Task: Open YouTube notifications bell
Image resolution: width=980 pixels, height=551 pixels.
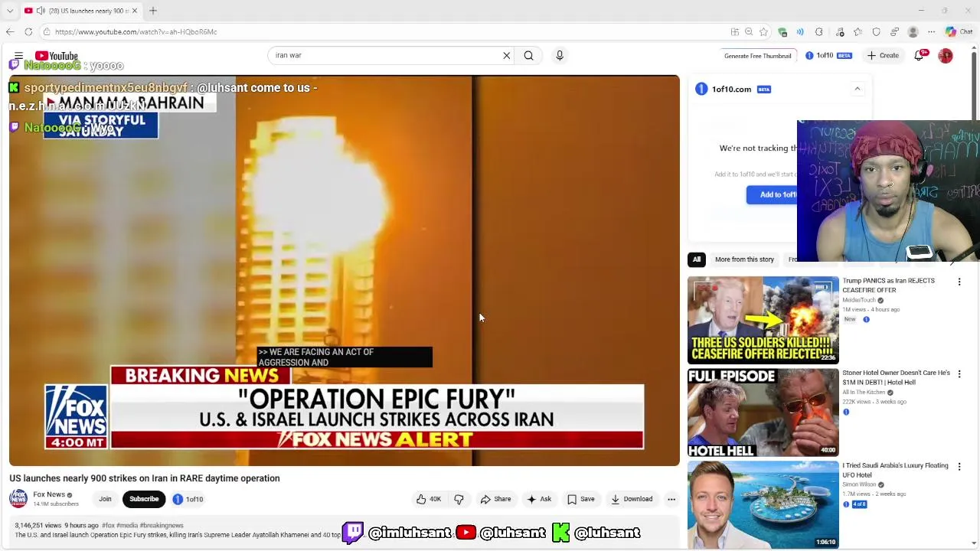Action: point(919,55)
